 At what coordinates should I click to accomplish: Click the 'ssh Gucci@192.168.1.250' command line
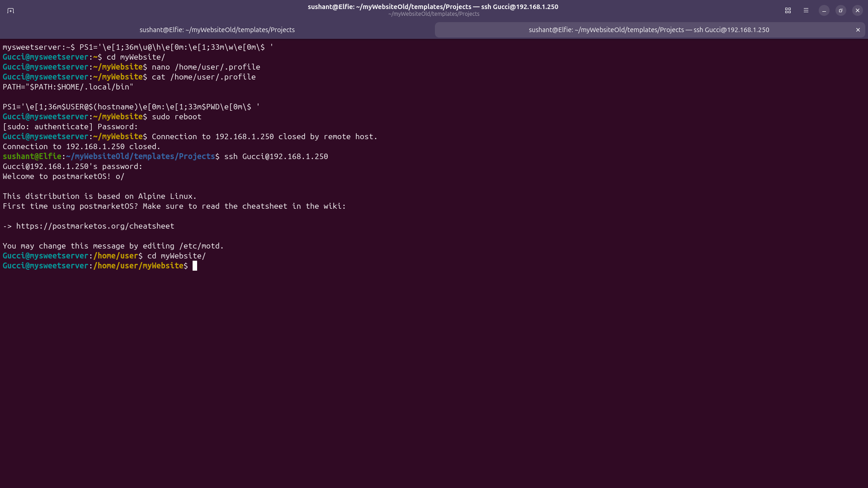tap(276, 156)
